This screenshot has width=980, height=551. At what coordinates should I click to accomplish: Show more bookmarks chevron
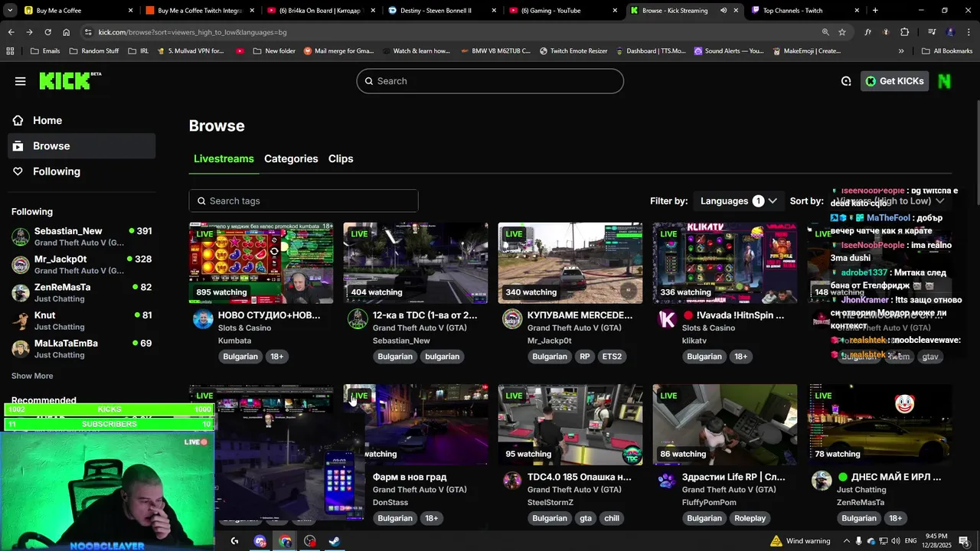click(x=901, y=51)
